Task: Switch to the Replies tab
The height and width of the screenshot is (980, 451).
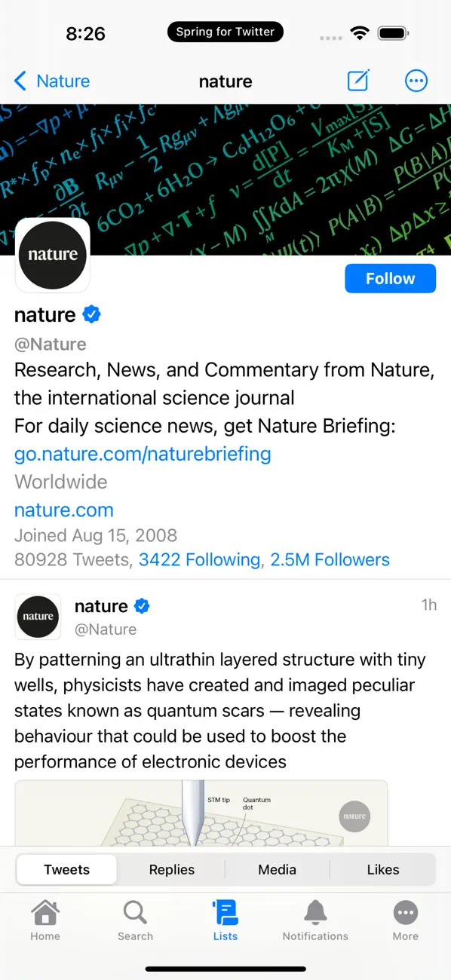Action: tap(171, 869)
